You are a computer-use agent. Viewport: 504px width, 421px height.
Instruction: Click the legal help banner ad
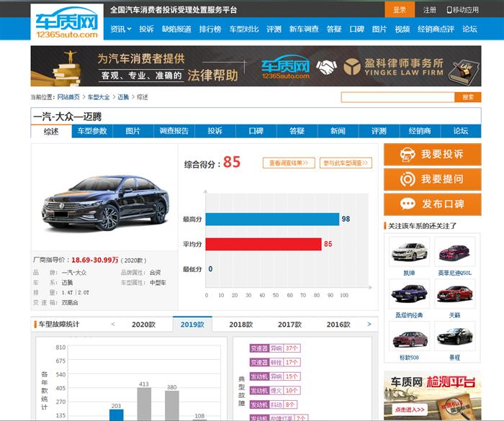point(256,66)
